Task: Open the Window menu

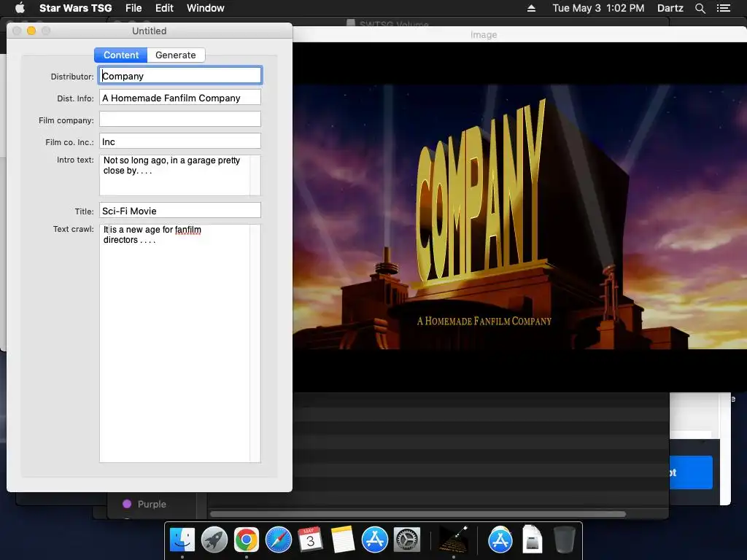Action: pos(205,8)
